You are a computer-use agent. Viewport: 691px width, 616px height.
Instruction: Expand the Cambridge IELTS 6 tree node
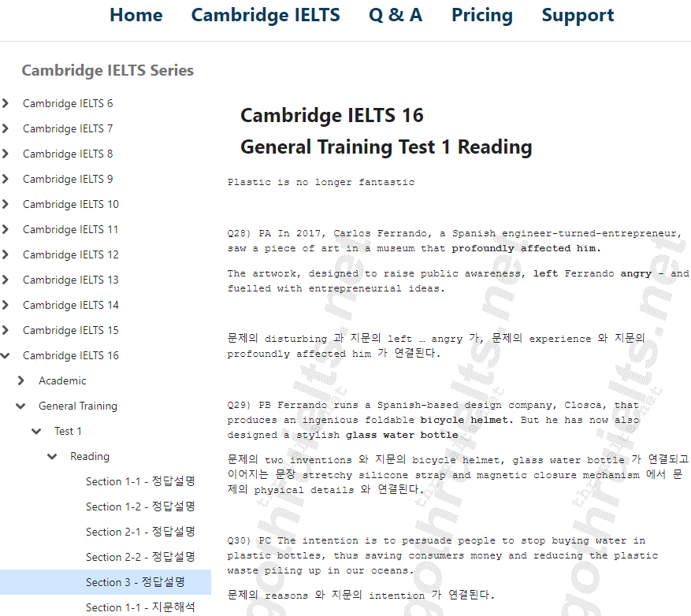tap(6, 103)
